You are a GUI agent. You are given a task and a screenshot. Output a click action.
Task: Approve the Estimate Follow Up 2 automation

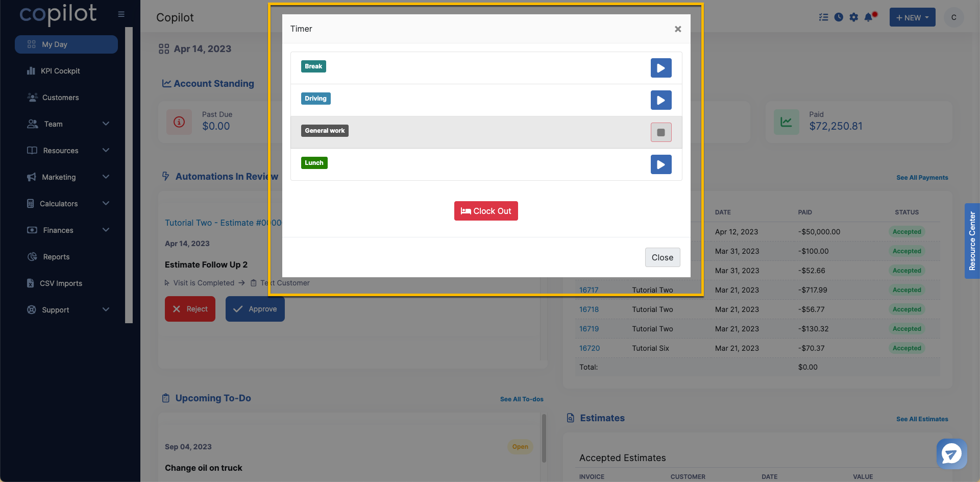(x=255, y=309)
